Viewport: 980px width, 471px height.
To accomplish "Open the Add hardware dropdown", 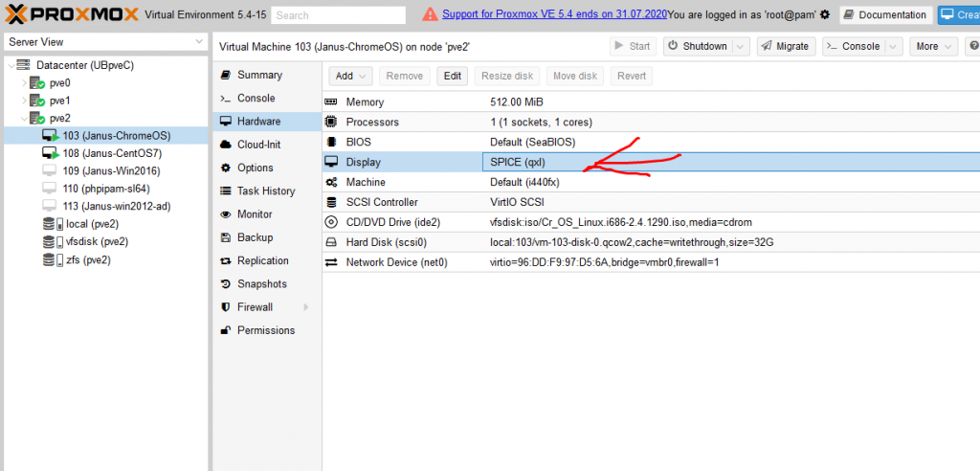I will [x=350, y=77].
